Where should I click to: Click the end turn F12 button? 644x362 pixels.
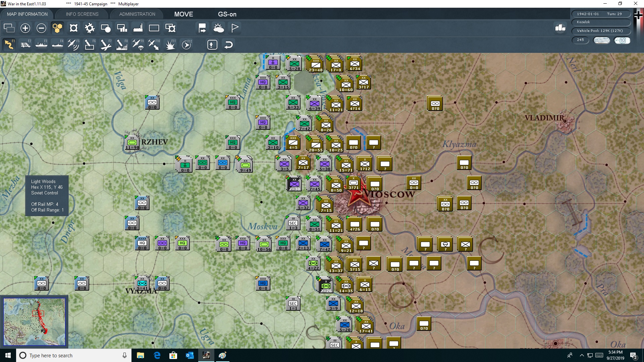click(x=186, y=45)
